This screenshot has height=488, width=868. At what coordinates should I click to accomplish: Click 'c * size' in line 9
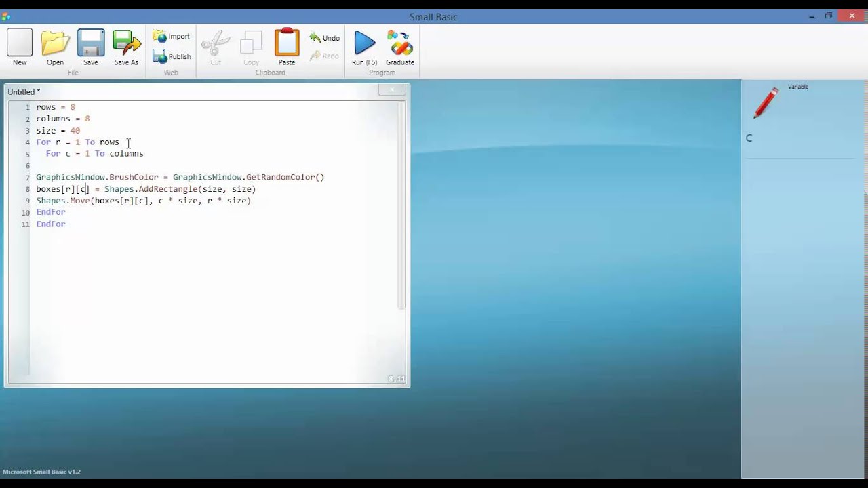[x=178, y=201]
